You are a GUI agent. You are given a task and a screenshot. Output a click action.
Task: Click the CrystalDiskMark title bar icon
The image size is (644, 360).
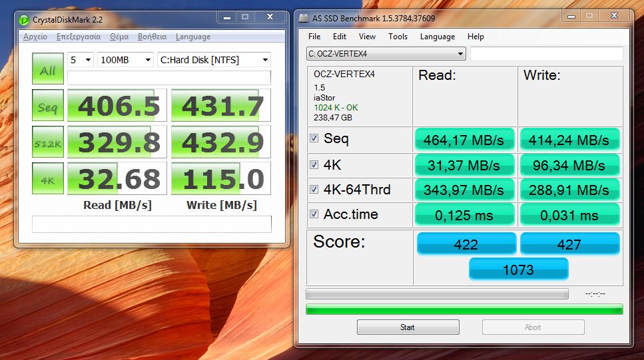pos(24,20)
